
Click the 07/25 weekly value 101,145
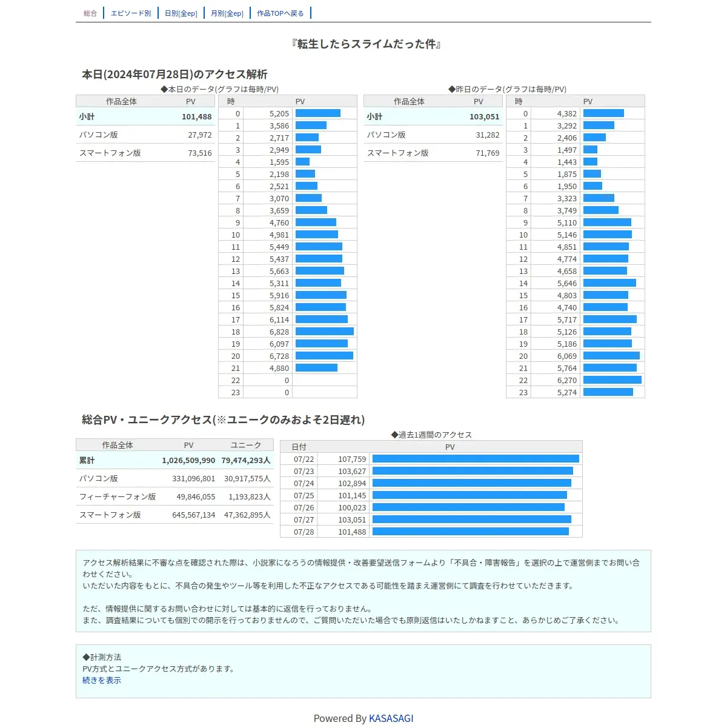tap(352, 495)
